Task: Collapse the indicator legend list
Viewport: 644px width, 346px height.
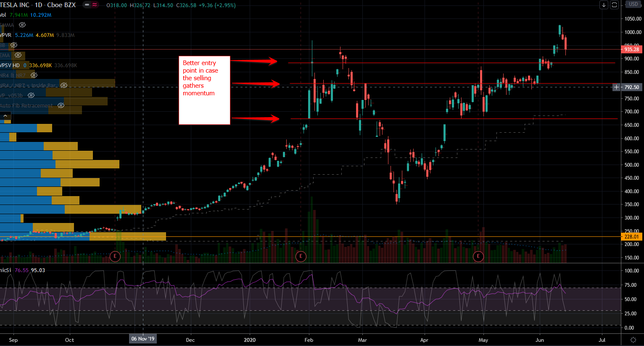Action: pyautogui.click(x=5, y=116)
